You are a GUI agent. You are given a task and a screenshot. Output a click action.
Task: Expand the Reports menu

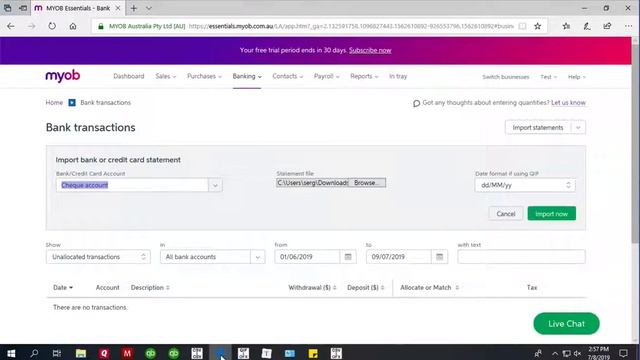(364, 76)
